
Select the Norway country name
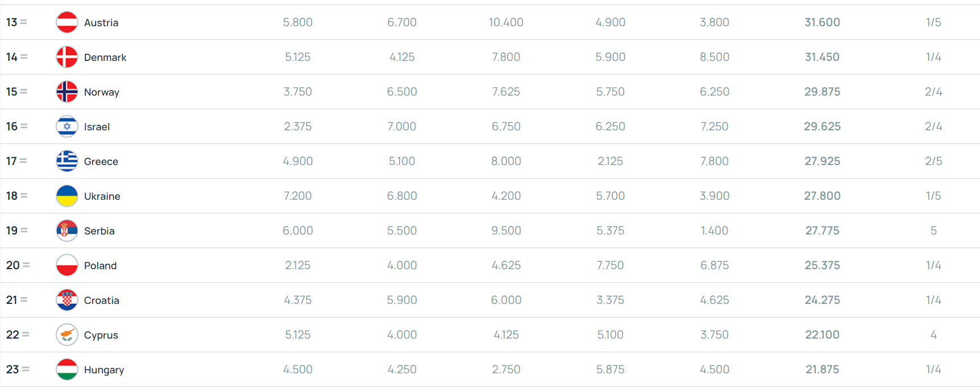click(x=102, y=92)
